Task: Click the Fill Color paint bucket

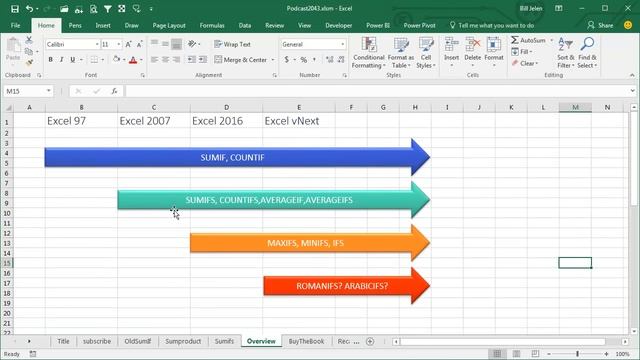Action: (x=116, y=60)
